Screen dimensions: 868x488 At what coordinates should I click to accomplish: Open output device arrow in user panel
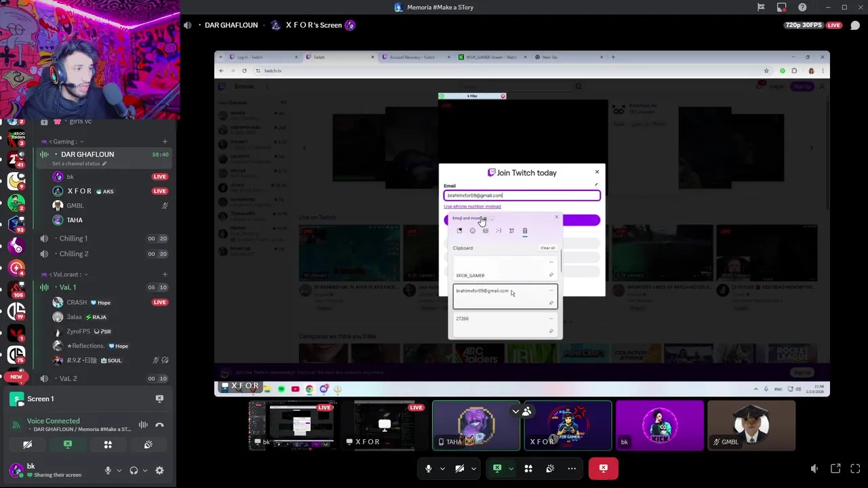[x=145, y=470]
